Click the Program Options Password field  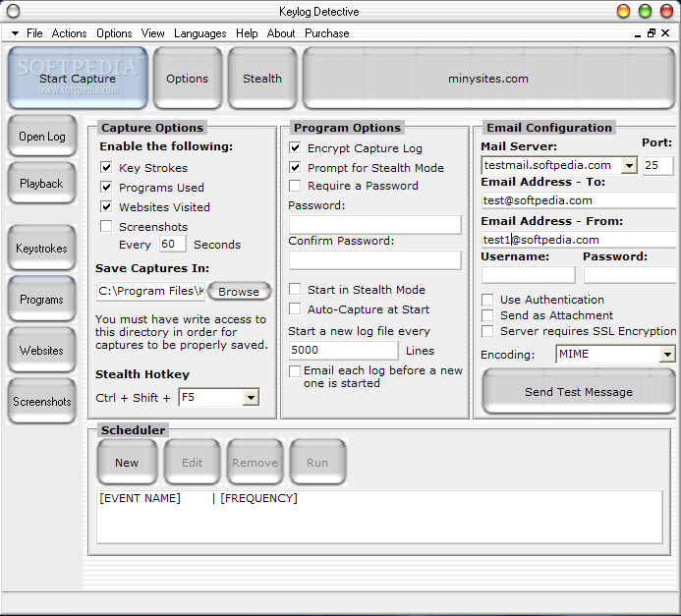click(374, 225)
